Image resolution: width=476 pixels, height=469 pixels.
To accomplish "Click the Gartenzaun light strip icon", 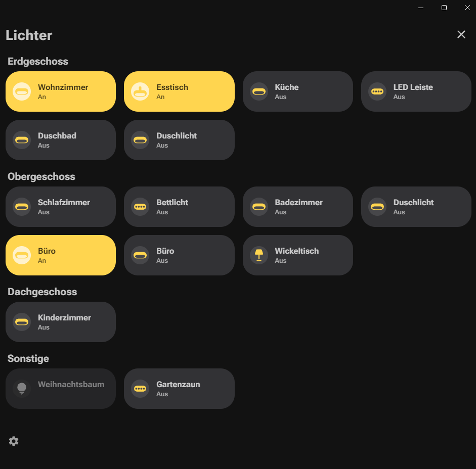I will click(140, 389).
